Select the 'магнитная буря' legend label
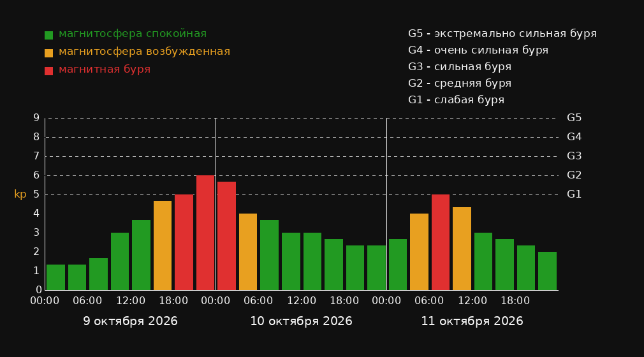 [x=105, y=69]
